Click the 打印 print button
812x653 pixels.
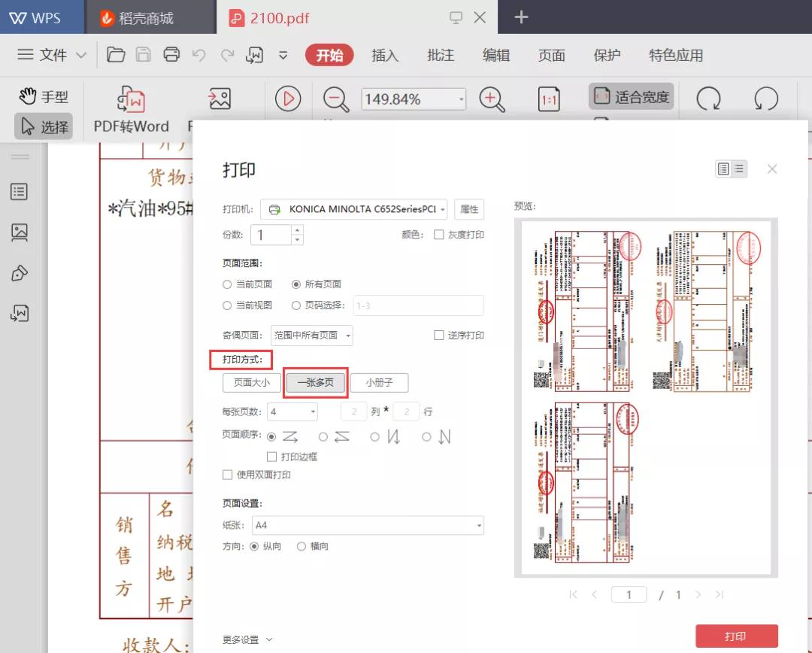pyautogui.click(x=737, y=636)
